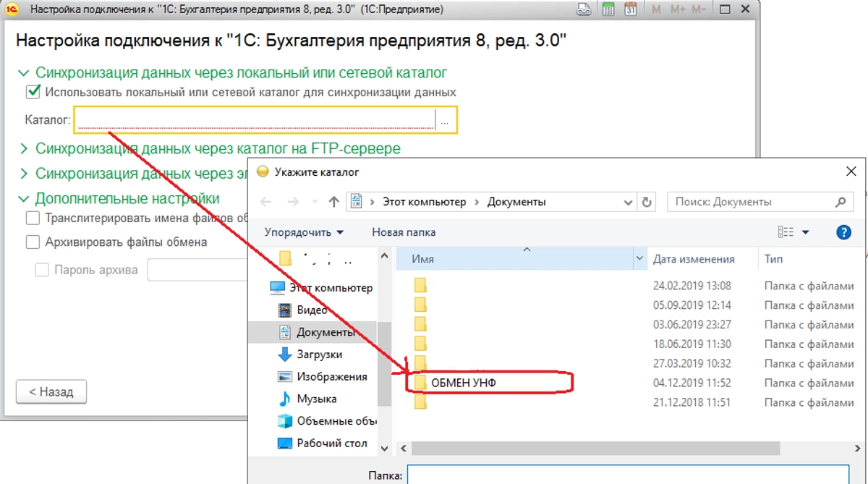
Task: Sort by Тип column header
Action: pos(773,258)
